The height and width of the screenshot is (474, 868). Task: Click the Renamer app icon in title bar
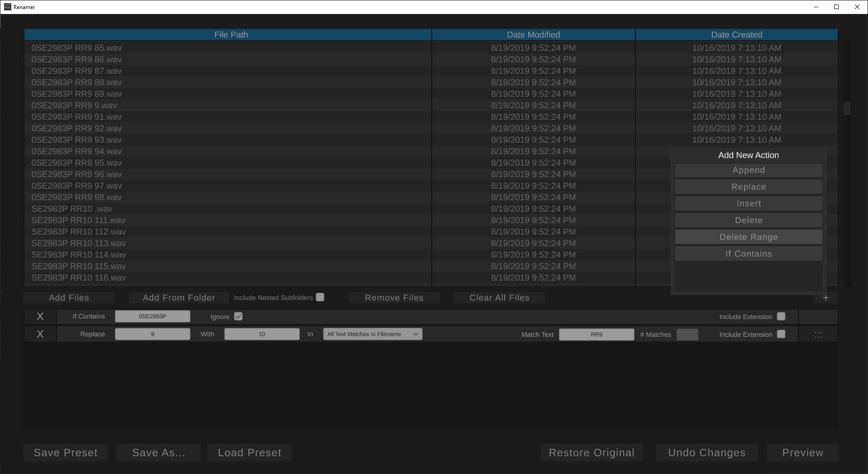[x=7, y=7]
